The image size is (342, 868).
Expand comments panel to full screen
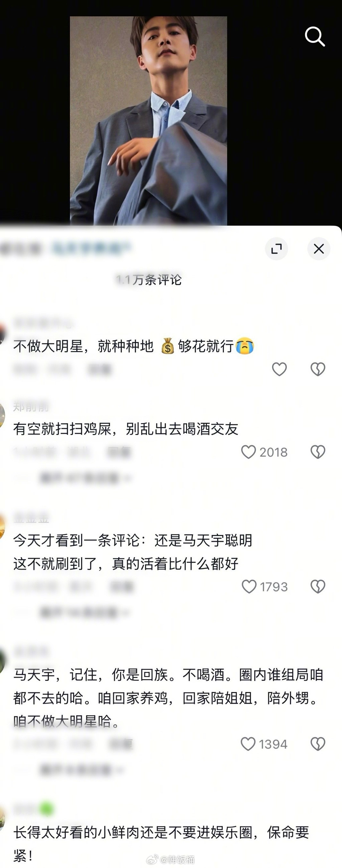coord(277,249)
